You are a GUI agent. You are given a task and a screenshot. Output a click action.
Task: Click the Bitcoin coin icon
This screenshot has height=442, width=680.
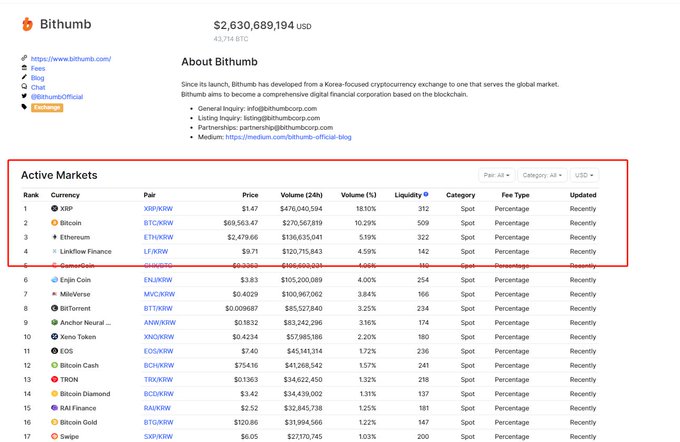pyautogui.click(x=54, y=223)
